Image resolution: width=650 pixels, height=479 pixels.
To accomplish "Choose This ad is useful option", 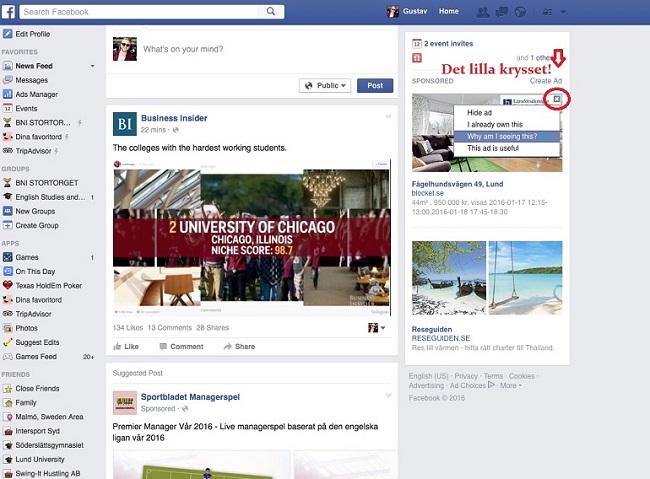I will (507, 148).
